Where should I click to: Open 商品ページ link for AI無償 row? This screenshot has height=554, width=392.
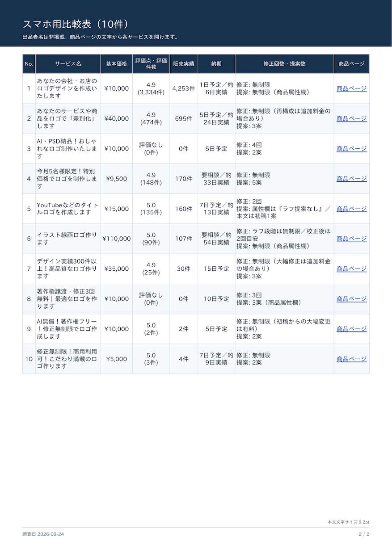(351, 329)
